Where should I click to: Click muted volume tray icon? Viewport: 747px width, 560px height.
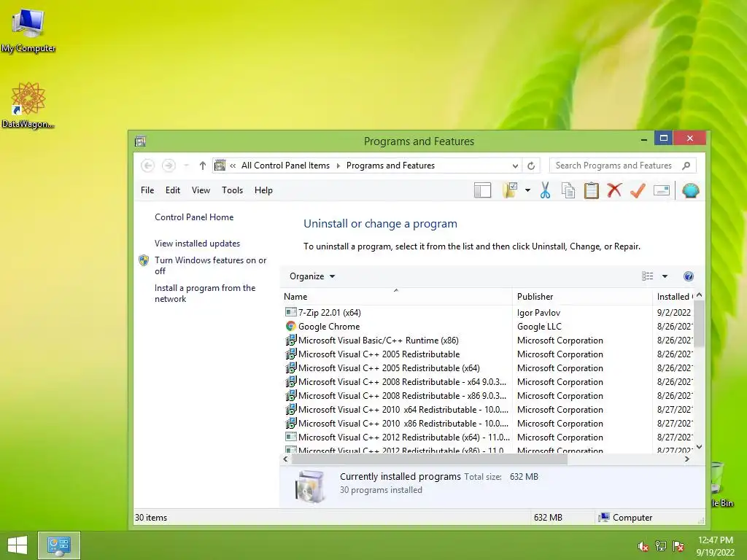642,546
